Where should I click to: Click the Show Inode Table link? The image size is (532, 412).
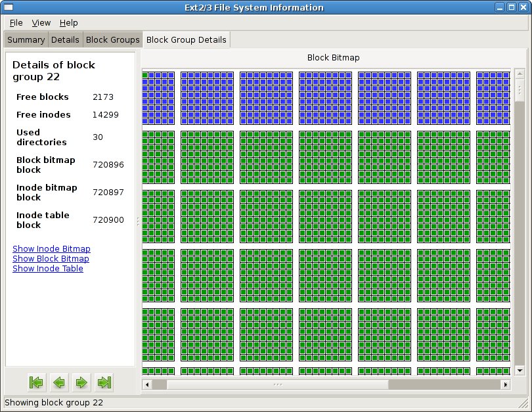click(x=47, y=269)
